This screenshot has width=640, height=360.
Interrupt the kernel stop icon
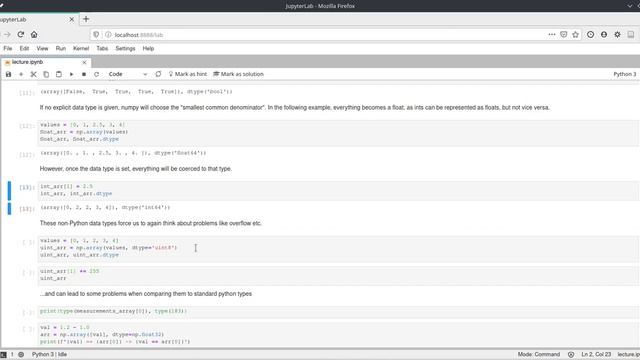[84, 74]
